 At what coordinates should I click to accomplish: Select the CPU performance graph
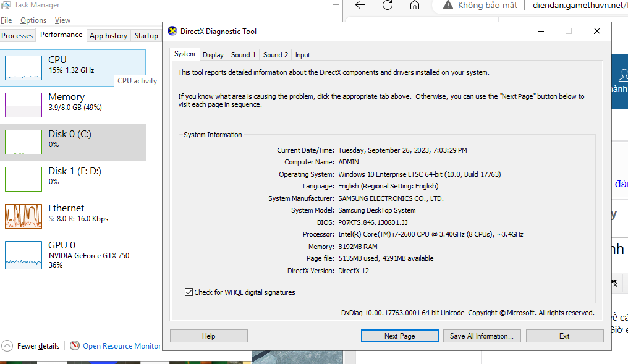(23, 68)
